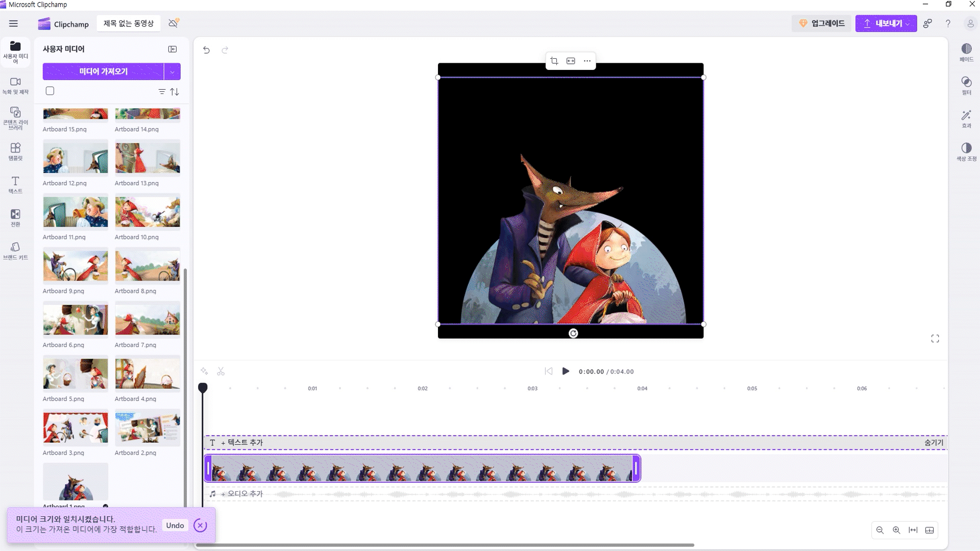Click the rotate handle below the preview image

coord(573,333)
